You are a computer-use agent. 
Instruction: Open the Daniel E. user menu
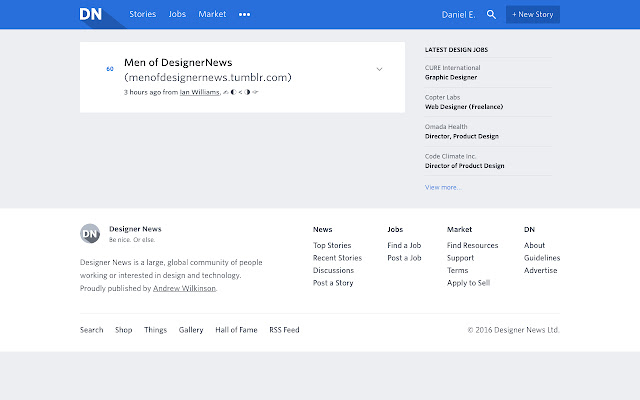[x=458, y=15]
